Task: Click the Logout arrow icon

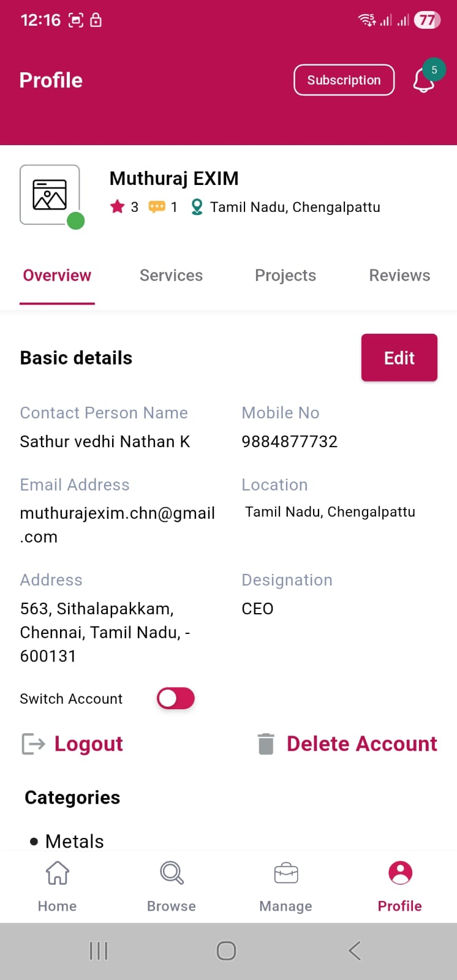Action: pos(34,744)
